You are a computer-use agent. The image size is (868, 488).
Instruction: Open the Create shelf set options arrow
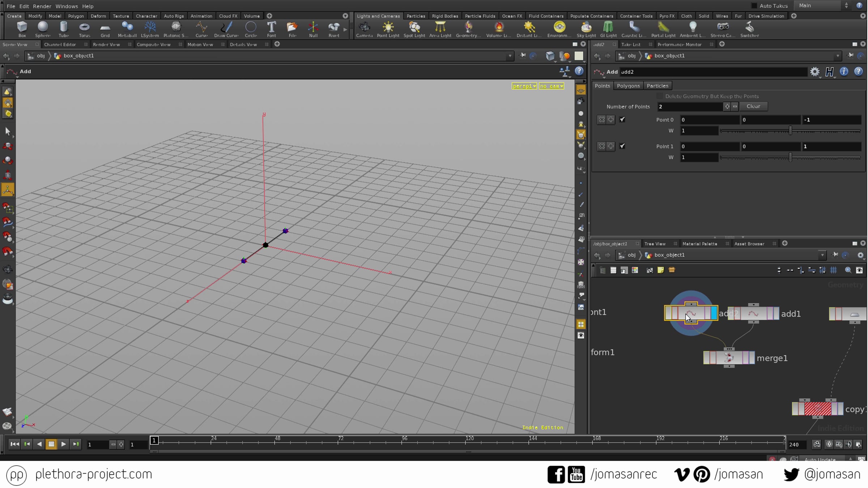(345, 16)
